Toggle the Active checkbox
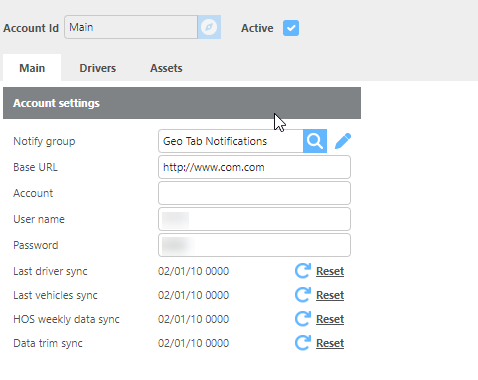478x380 pixels. pos(291,28)
